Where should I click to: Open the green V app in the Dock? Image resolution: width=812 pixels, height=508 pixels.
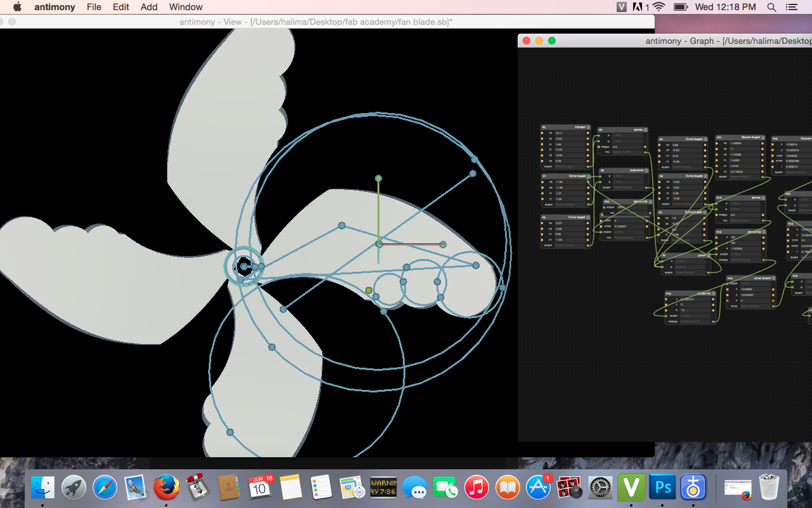632,488
